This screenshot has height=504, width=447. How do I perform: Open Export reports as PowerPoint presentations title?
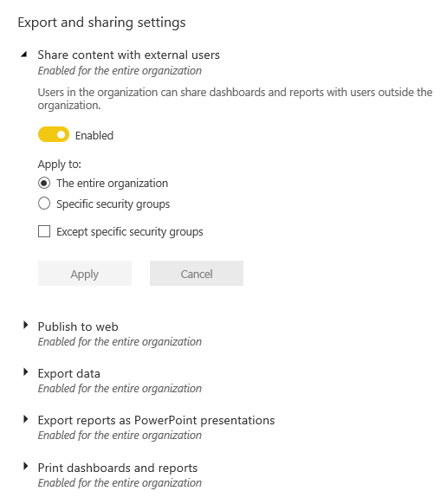click(x=156, y=420)
